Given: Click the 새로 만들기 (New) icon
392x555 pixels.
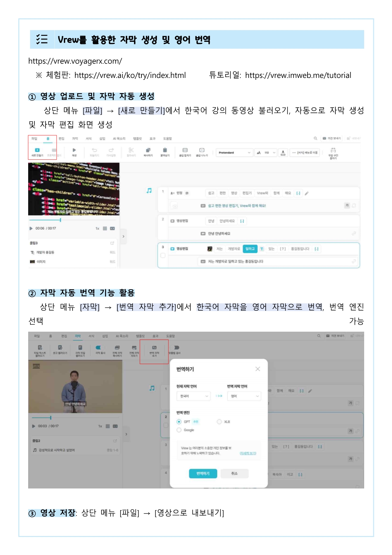Looking at the screenshot, I should 37,150.
